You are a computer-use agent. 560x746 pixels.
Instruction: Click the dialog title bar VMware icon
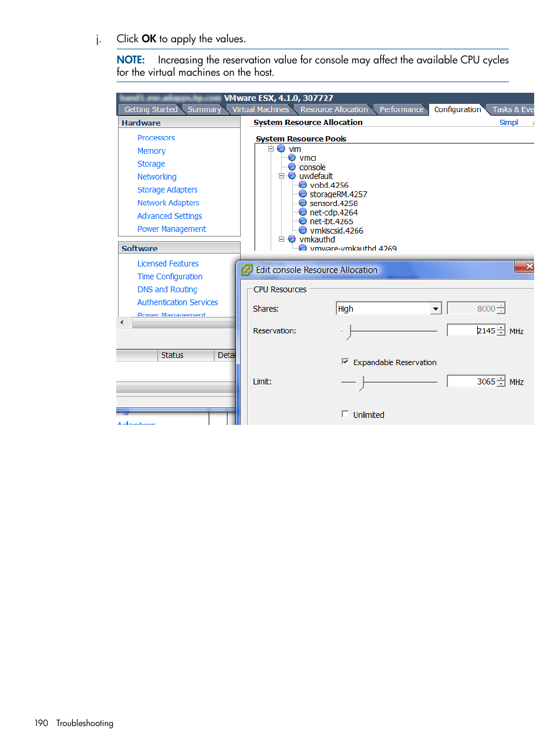(x=247, y=270)
